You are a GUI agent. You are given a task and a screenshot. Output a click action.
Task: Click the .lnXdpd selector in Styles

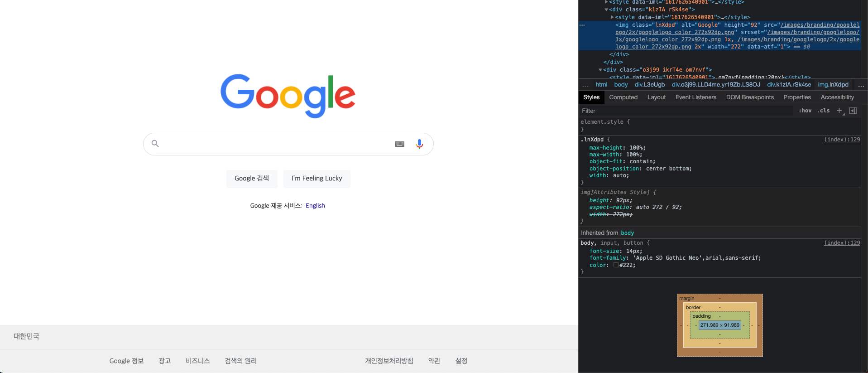click(x=592, y=140)
